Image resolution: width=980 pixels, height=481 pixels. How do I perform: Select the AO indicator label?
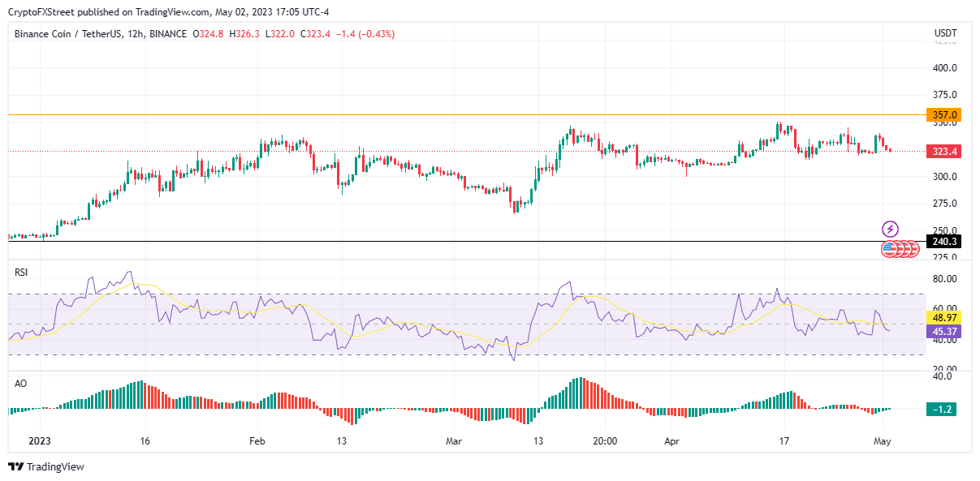[20, 383]
